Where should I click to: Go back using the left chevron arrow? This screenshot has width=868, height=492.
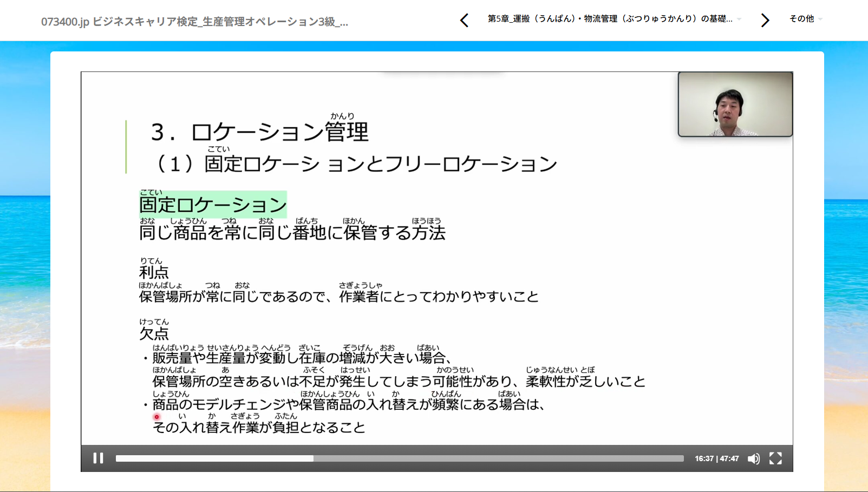[464, 20]
